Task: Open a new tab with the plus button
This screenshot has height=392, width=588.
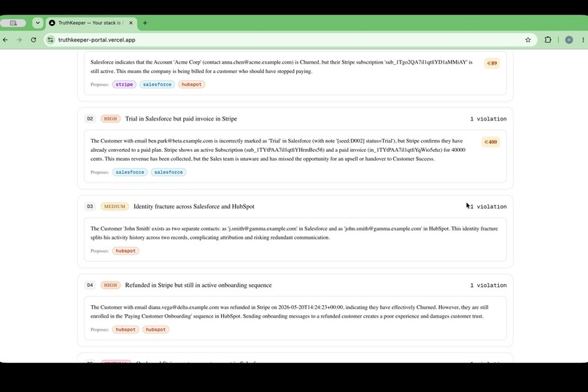Action: (145, 23)
